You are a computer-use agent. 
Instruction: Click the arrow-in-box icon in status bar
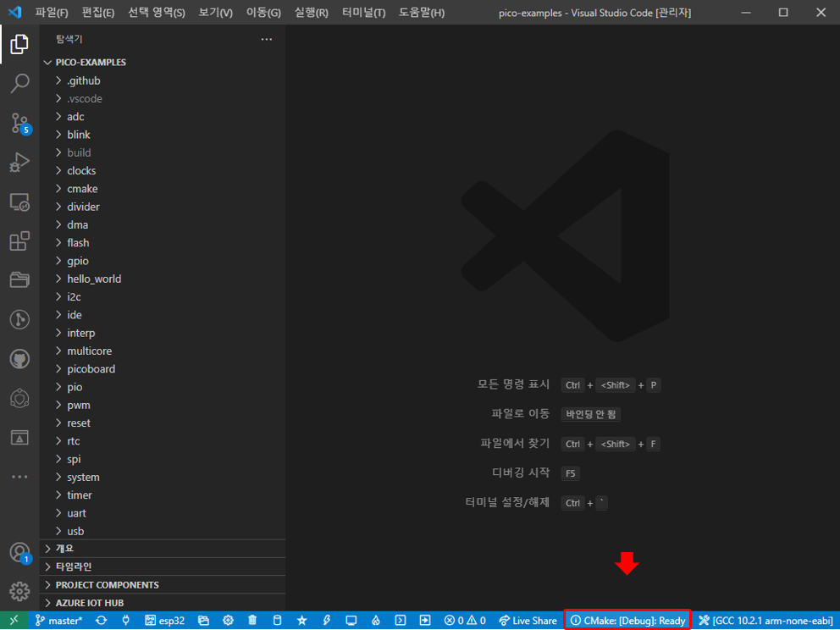[x=425, y=621]
